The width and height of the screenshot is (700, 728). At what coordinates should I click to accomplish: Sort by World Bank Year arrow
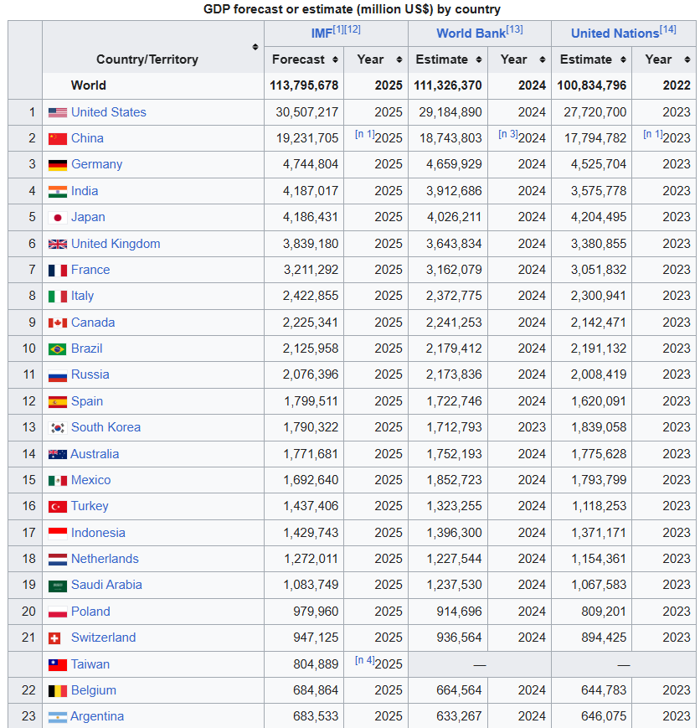coord(543,59)
